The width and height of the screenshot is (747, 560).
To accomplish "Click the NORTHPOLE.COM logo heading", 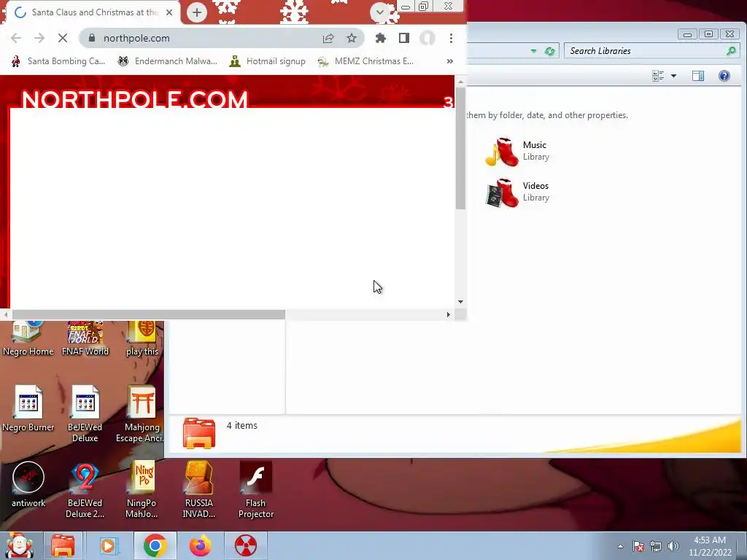I will [135, 99].
